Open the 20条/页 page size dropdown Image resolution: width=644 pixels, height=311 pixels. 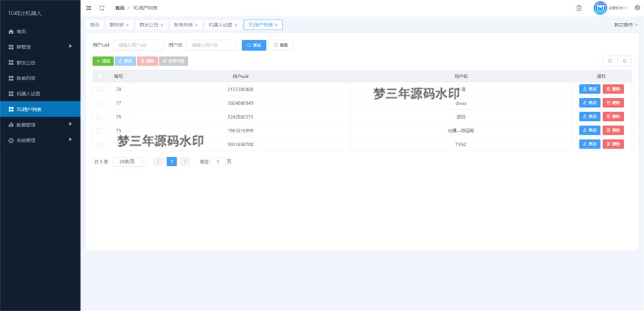pyautogui.click(x=130, y=162)
